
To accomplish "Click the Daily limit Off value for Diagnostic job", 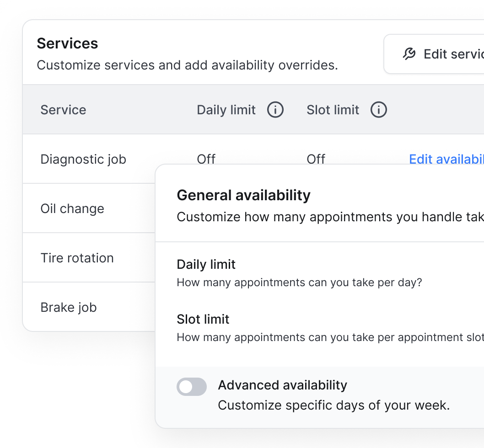I will tap(206, 158).
